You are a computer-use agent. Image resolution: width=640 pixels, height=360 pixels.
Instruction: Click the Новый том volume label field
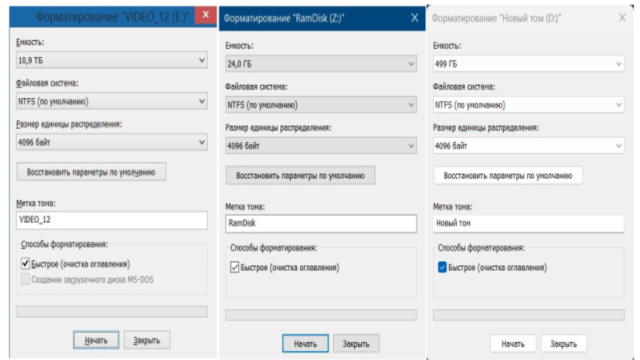(x=529, y=224)
